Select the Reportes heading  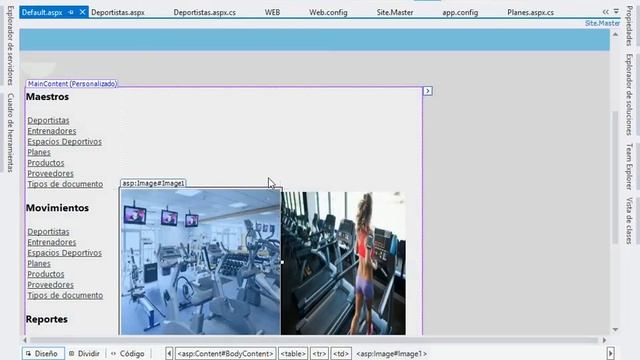point(47,319)
